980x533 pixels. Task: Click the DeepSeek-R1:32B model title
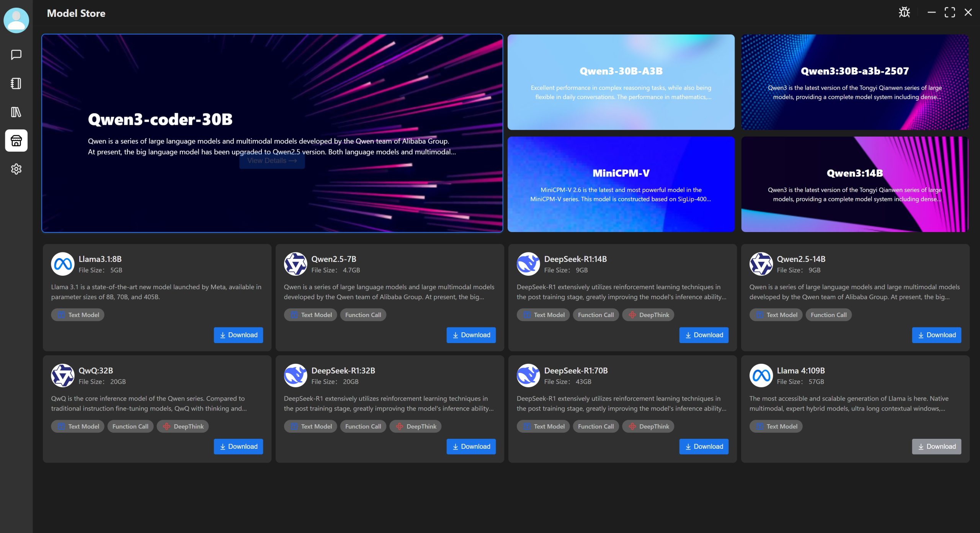[343, 371]
